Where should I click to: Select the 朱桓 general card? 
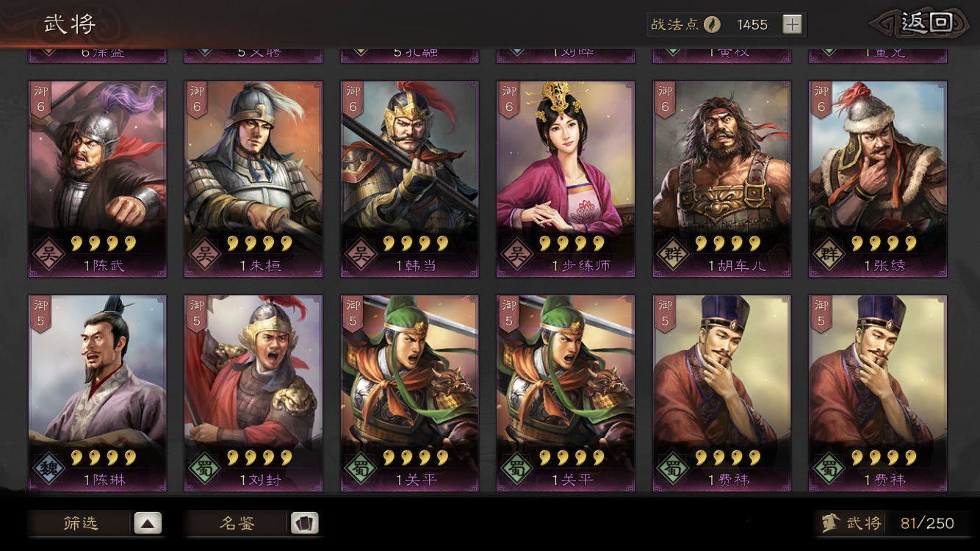click(253, 179)
